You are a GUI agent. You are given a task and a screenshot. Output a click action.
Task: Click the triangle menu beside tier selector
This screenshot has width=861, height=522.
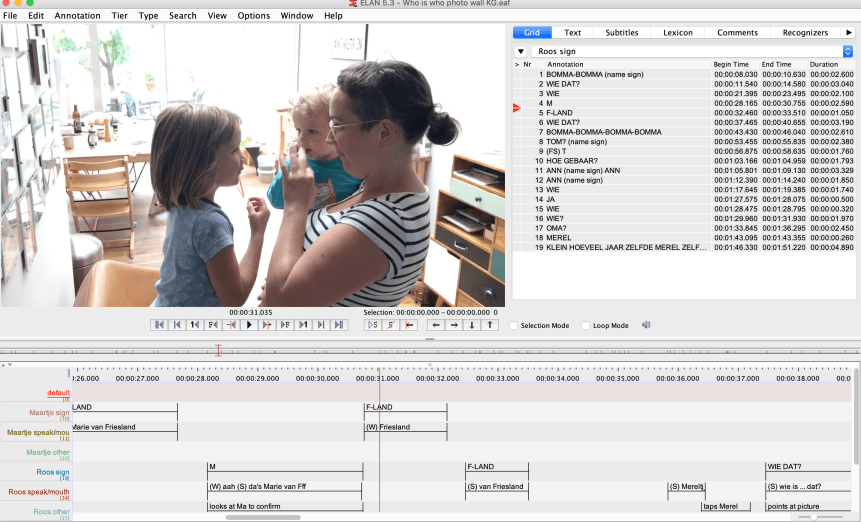(521, 51)
